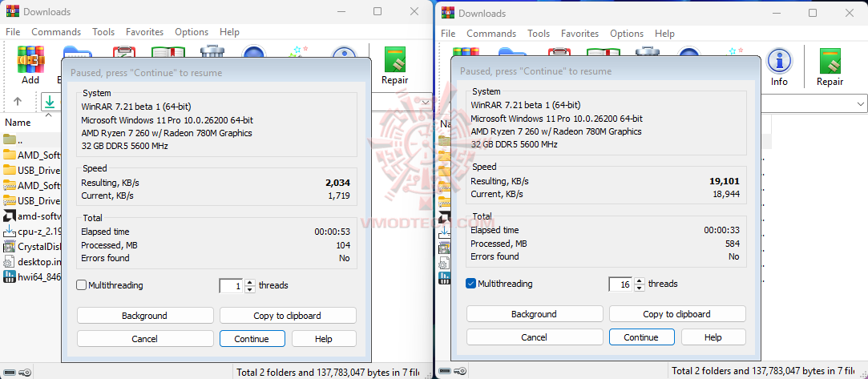Click Help button in left benchmark dialog
This screenshot has height=379, width=868.
tap(324, 339)
